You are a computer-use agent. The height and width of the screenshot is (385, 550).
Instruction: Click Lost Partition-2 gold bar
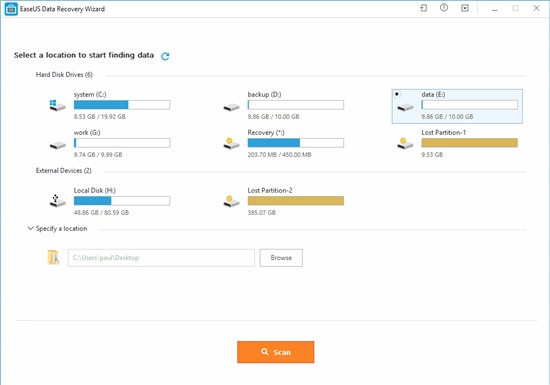[296, 201]
